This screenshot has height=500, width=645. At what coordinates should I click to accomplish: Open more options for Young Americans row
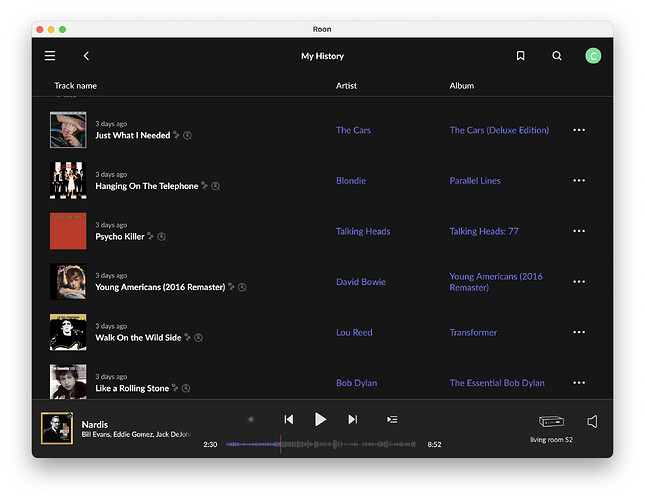click(579, 282)
